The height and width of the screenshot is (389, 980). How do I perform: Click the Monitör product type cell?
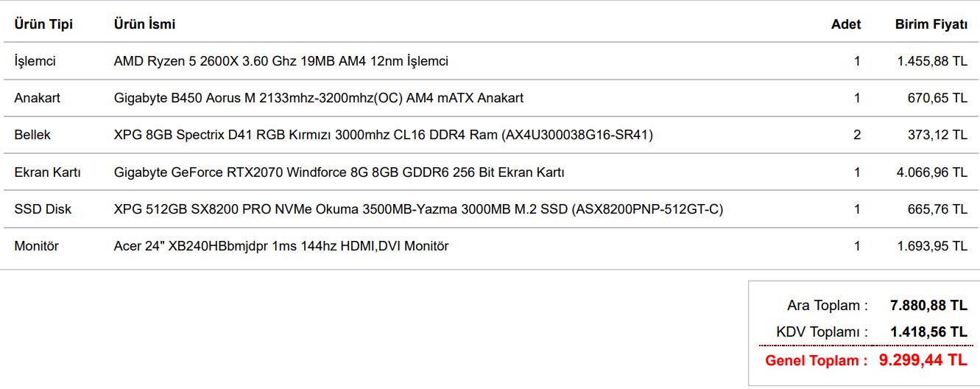pos(36,246)
